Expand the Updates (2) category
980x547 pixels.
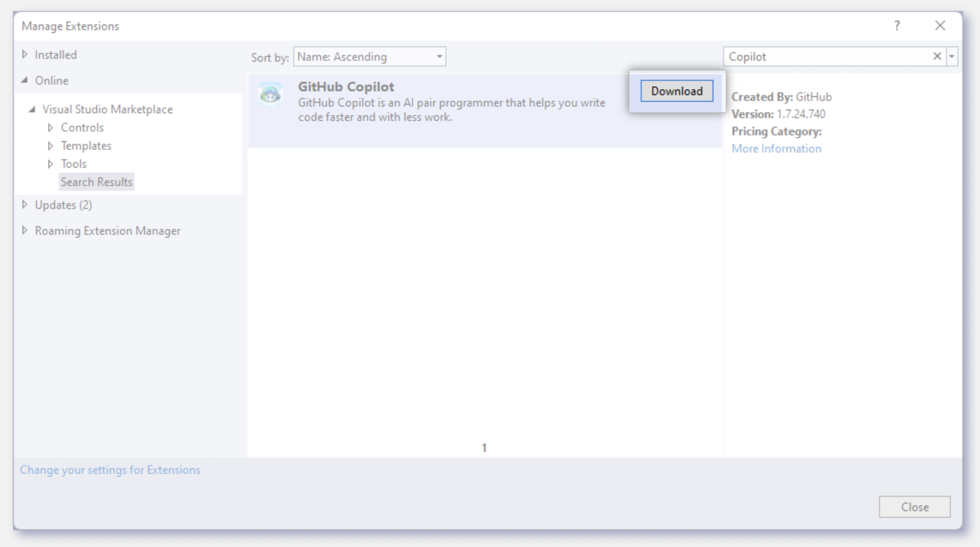pyautogui.click(x=25, y=205)
